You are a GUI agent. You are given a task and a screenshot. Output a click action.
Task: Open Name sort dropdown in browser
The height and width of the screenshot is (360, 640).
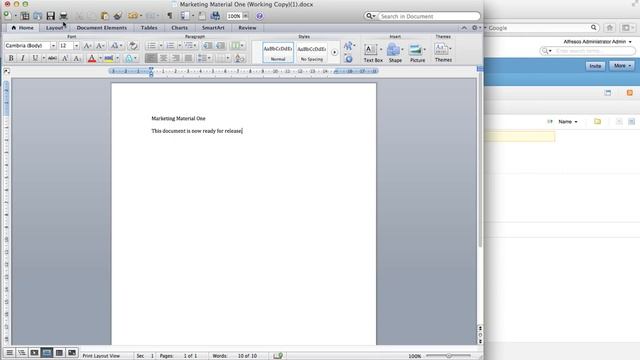click(568, 122)
